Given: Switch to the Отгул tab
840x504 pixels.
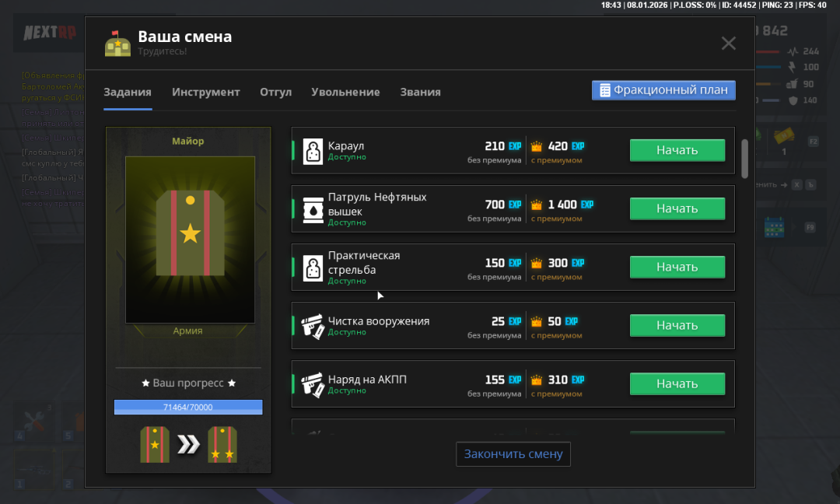Looking at the screenshot, I should coord(275,92).
